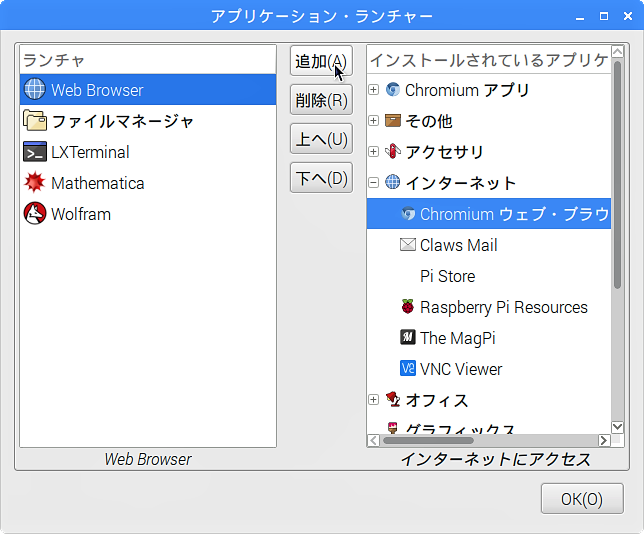
Task: Expand the その他 category
Action: (373, 120)
